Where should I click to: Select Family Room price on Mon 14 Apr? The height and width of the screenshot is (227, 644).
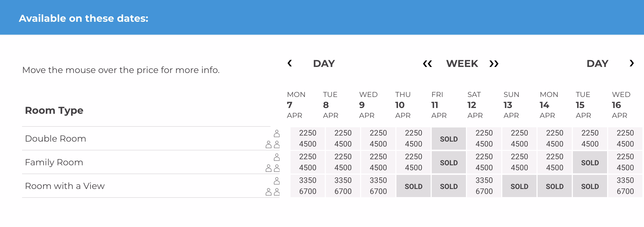[x=555, y=162]
